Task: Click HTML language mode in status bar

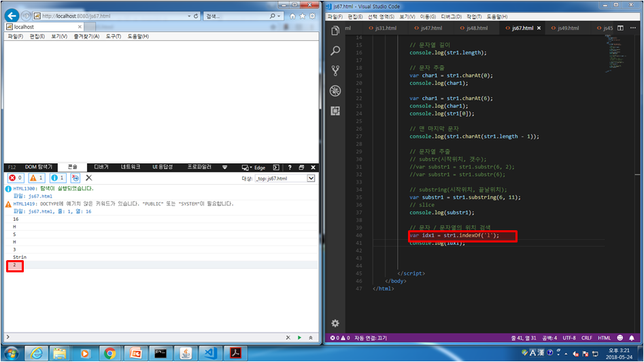Action: (604, 338)
